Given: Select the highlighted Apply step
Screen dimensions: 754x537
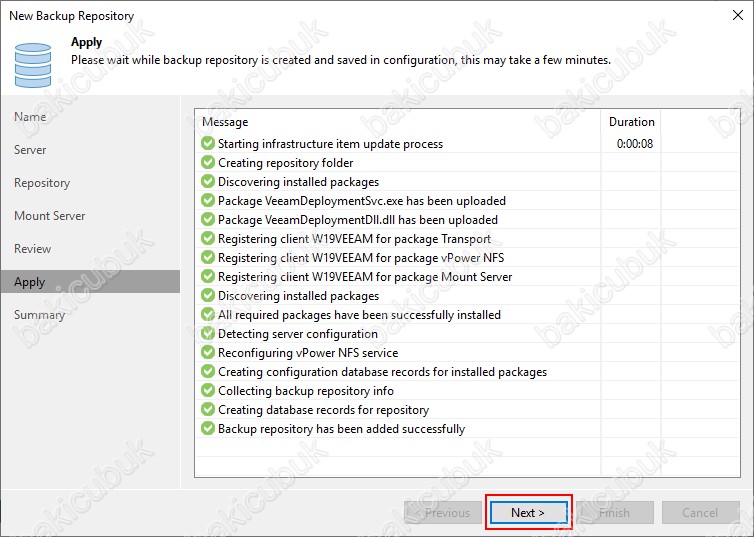Looking at the screenshot, I should pos(90,282).
